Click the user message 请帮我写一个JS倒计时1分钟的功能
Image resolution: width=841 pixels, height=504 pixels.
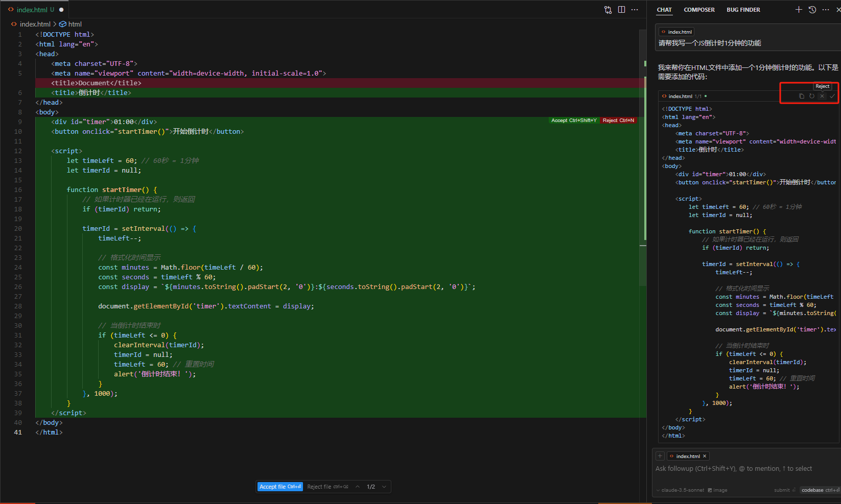(710, 43)
